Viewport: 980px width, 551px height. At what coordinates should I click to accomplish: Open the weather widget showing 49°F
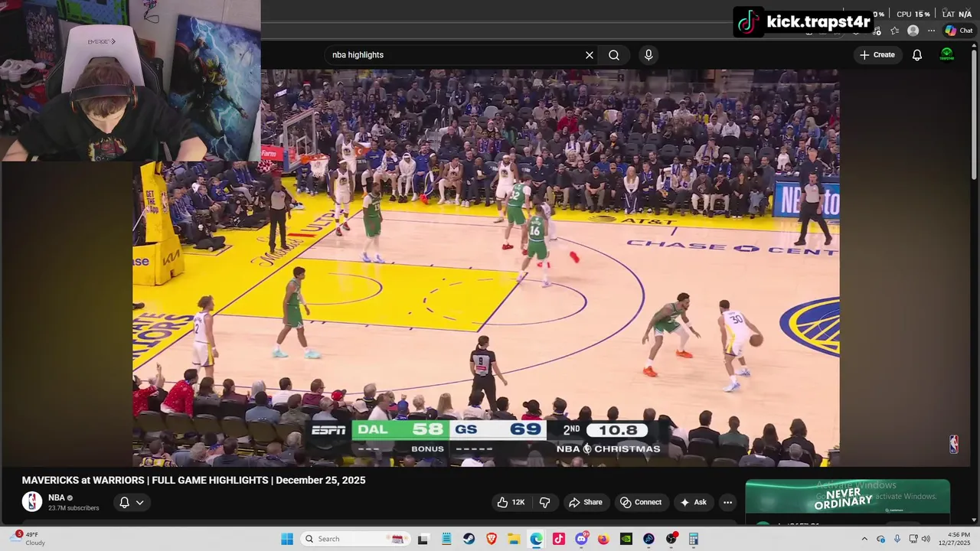[x=28, y=539]
